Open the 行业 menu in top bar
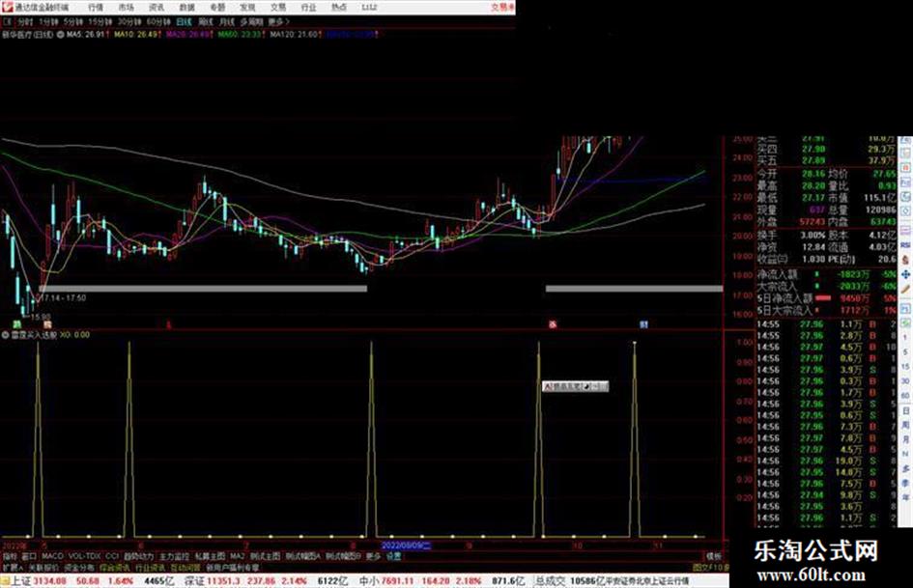The height and width of the screenshot is (588, 913). (x=308, y=8)
